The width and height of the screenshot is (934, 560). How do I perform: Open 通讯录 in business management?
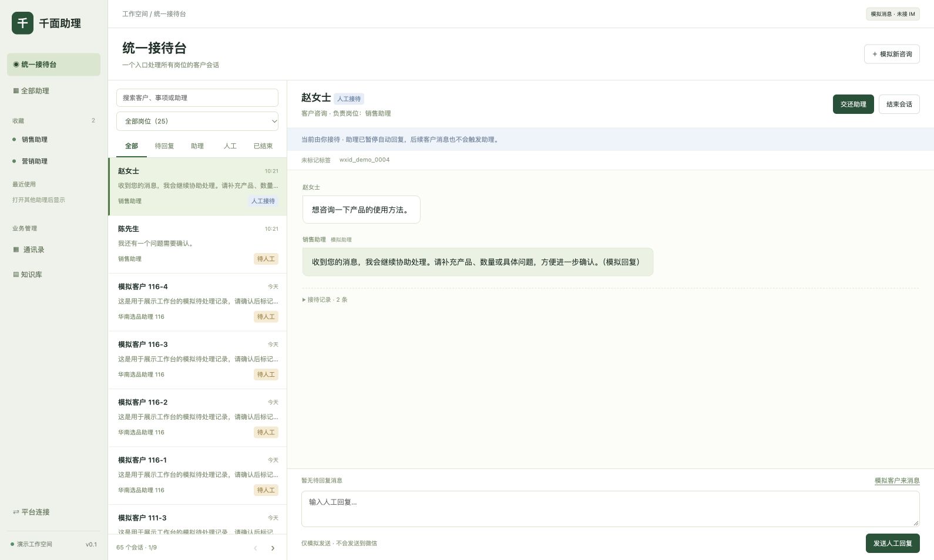click(53, 250)
